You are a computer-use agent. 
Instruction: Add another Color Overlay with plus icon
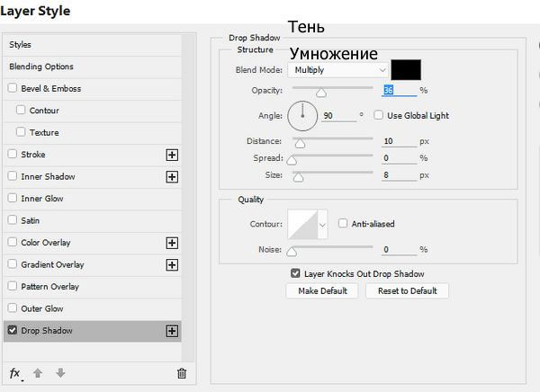pyautogui.click(x=172, y=243)
